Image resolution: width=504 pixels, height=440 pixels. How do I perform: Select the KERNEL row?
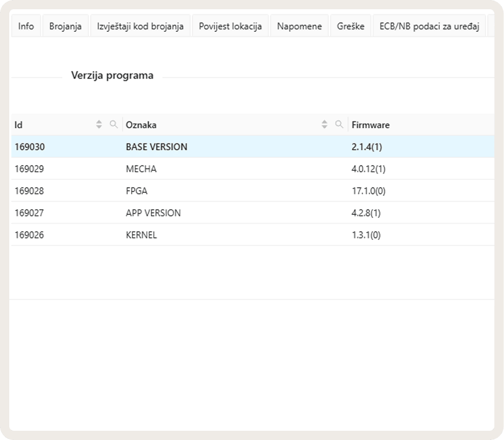coord(253,235)
